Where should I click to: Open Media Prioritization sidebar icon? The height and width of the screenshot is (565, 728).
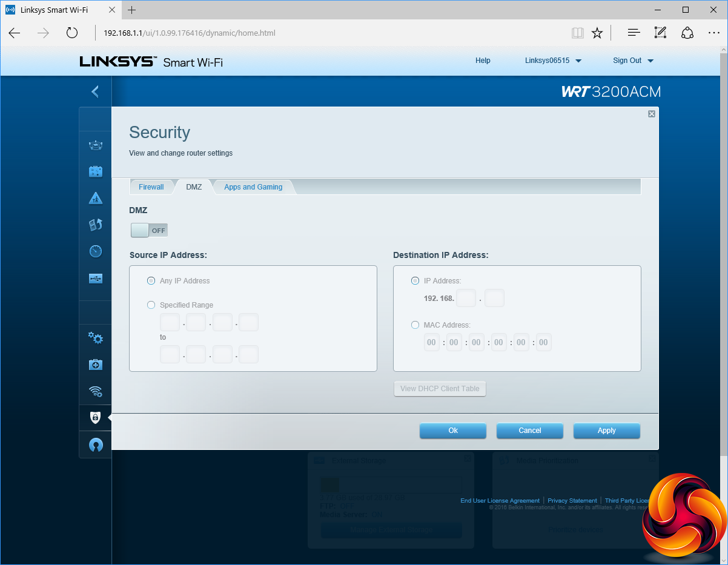[x=96, y=225]
